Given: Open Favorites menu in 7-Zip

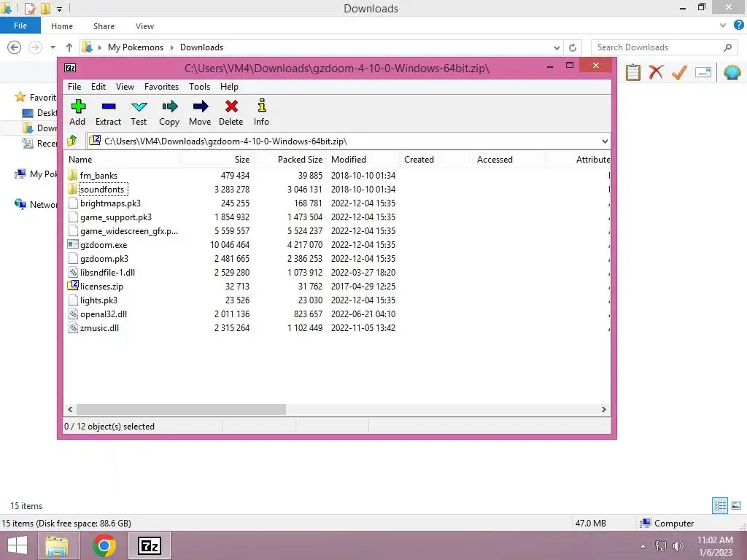Looking at the screenshot, I should click(x=161, y=86).
